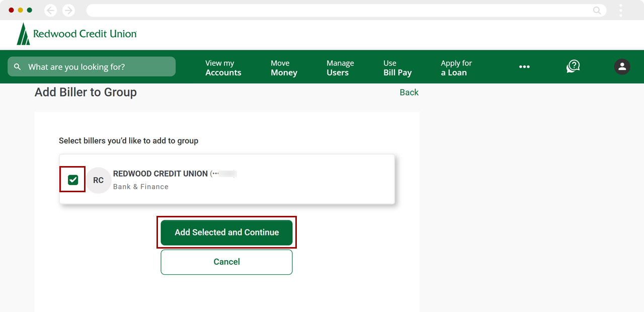The image size is (644, 312).
Task: Click the Cancel button
Action: 226,262
